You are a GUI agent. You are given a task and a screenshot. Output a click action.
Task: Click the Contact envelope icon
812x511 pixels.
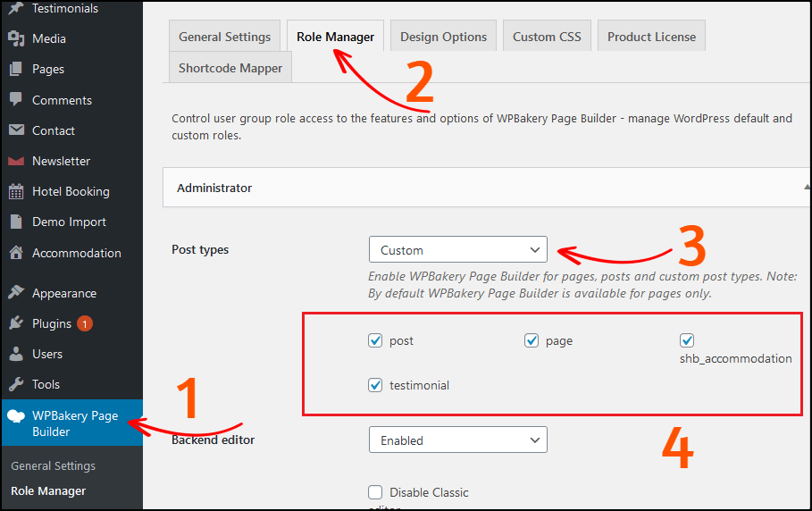point(16,130)
